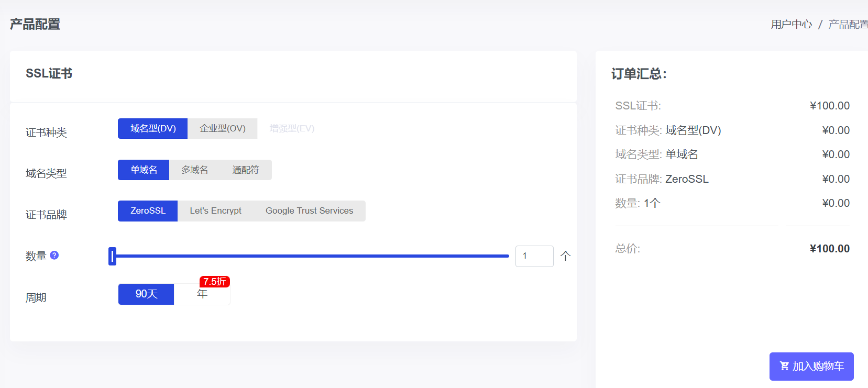
Task: Select ZeroSSL certificate brand
Action: [x=148, y=211]
